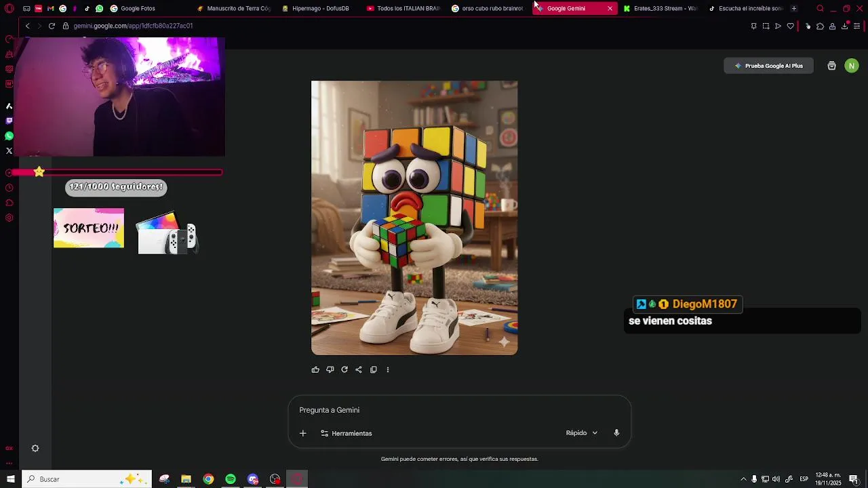Like the generated image with thumbs up
The image size is (868, 488).
tap(315, 369)
